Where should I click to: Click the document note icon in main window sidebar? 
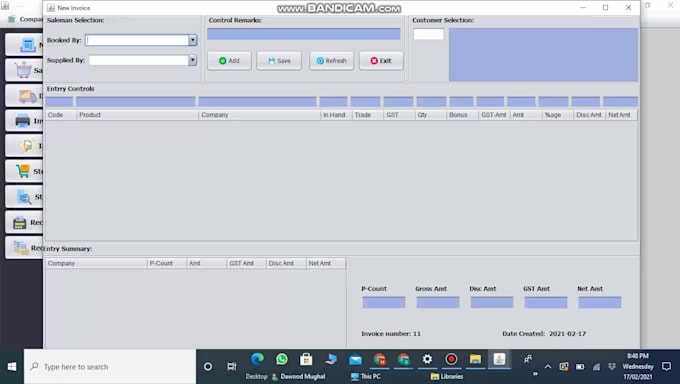pyautogui.click(x=27, y=146)
